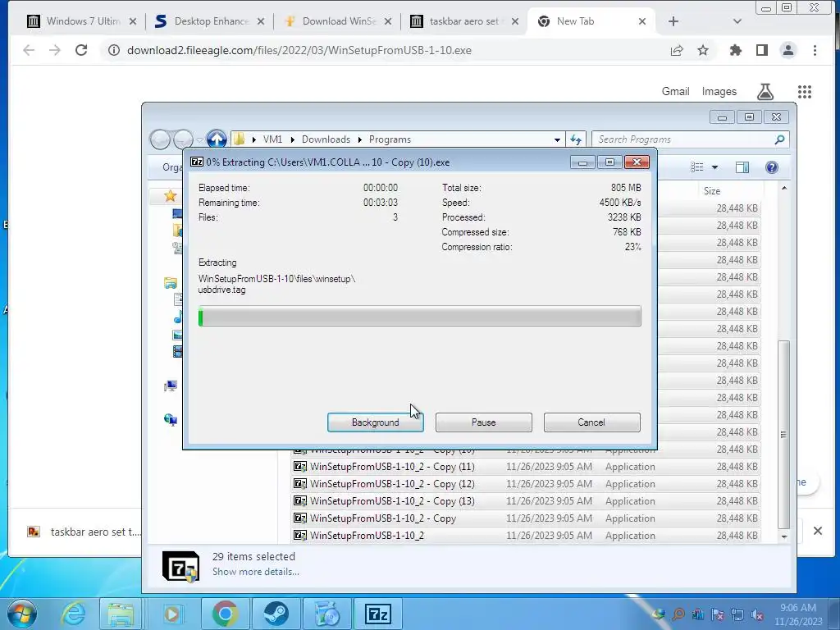This screenshot has height=630, width=840.
Task: Open downloaded taskbar aero set file
Action: click(84, 532)
